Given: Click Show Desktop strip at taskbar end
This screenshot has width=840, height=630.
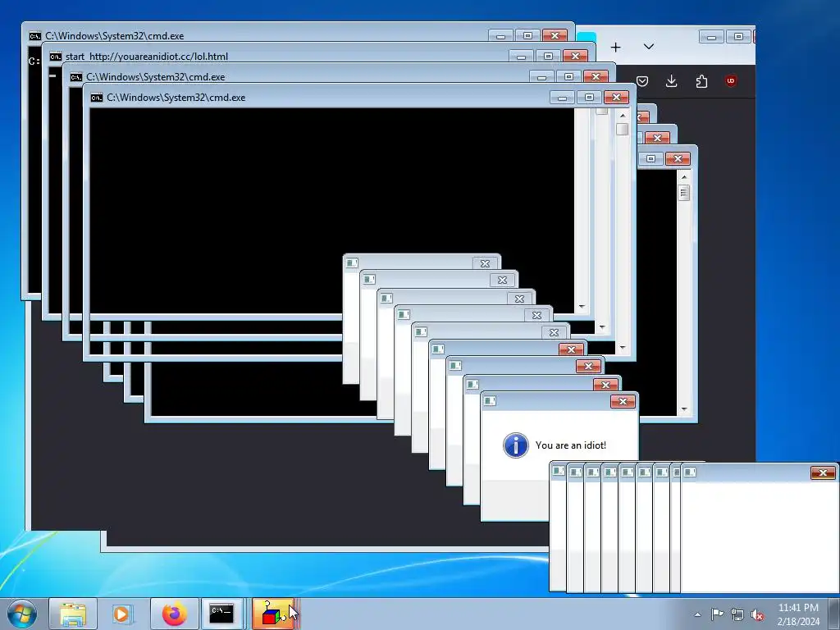Looking at the screenshot, I should (x=834, y=614).
